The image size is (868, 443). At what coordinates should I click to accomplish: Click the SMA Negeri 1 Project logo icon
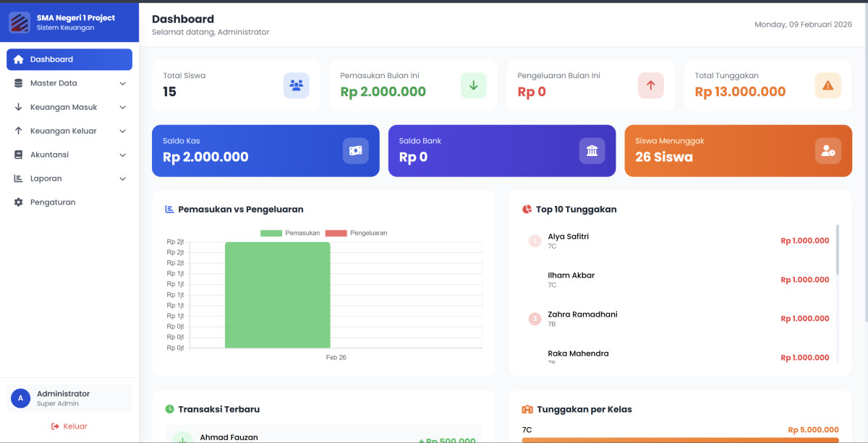[x=20, y=22]
